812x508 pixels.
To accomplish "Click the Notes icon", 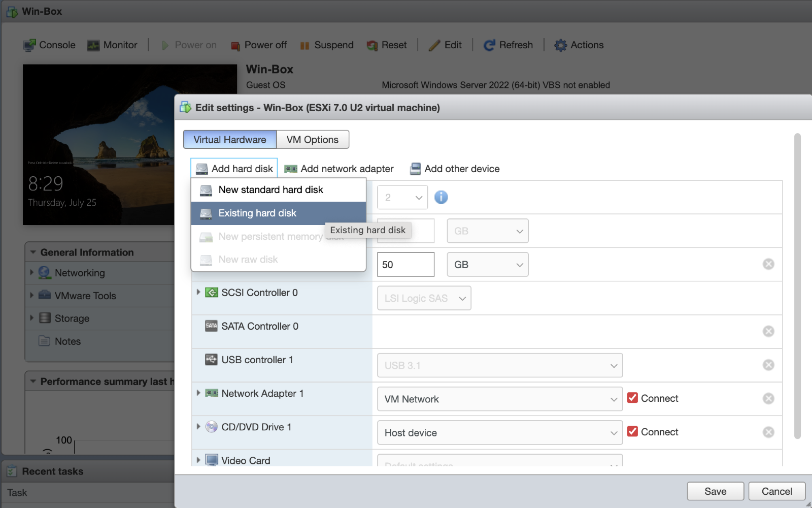I will point(45,341).
